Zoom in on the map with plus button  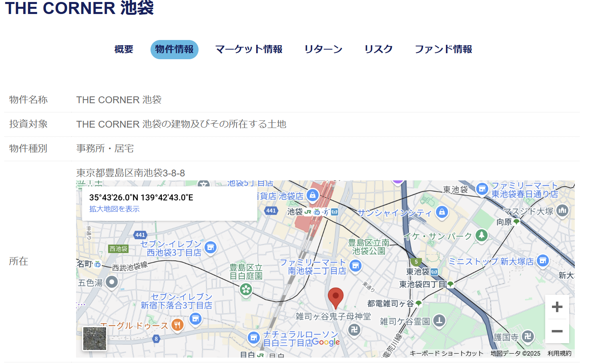(x=557, y=307)
